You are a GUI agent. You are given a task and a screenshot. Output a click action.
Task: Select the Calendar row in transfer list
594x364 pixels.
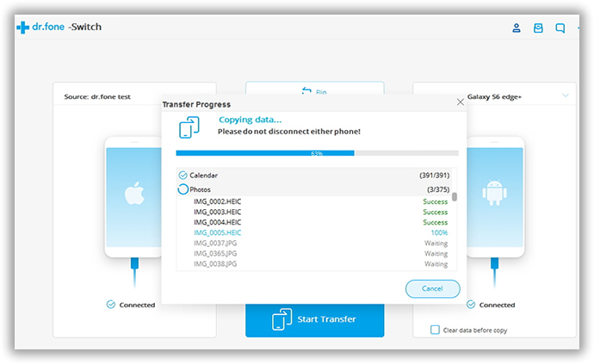[x=314, y=175]
